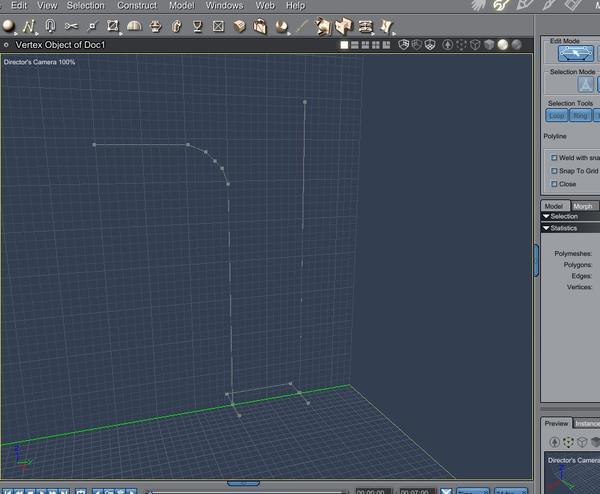Screen dimensions: 600x494
Task: Switch to two stacked views layout
Action: click(x=355, y=45)
